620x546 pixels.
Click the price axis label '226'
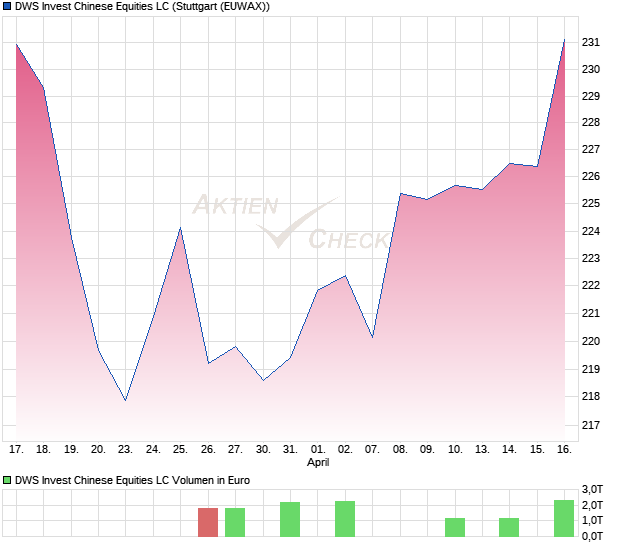coord(591,176)
